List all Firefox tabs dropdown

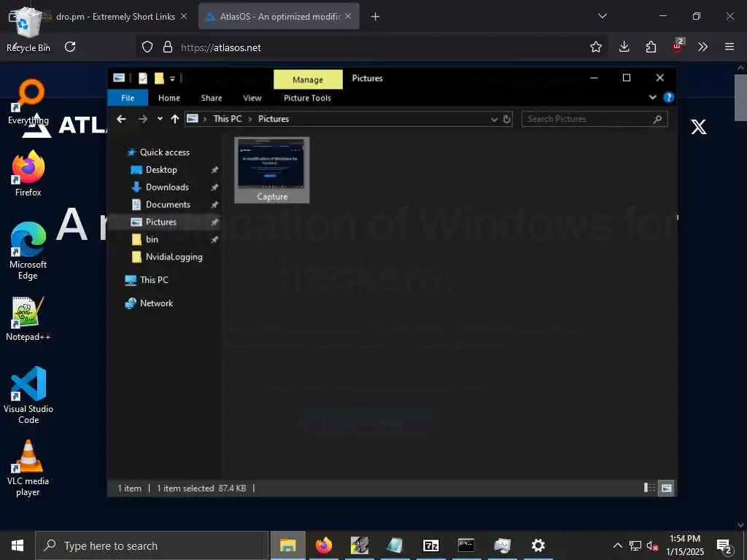click(x=602, y=16)
